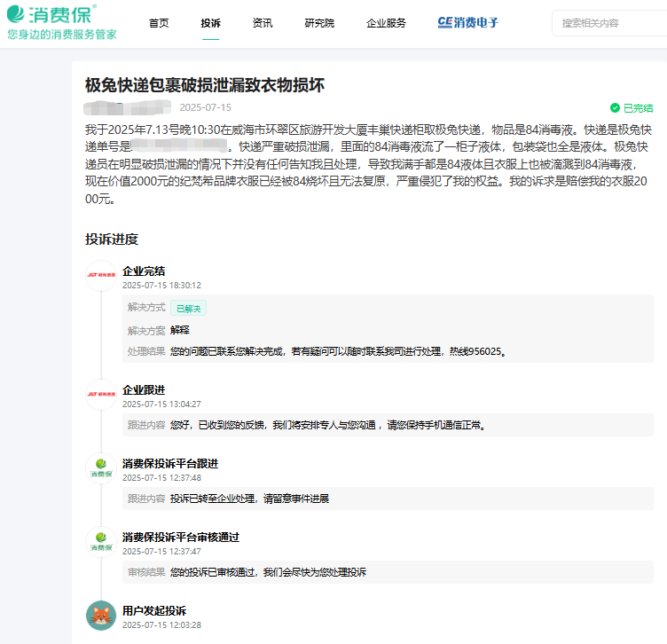Click the green 已完结 check icon
667x644 pixels.
click(x=615, y=108)
